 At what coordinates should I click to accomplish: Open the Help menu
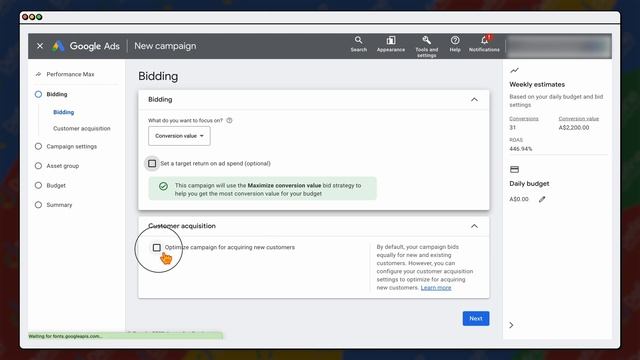pyautogui.click(x=455, y=44)
